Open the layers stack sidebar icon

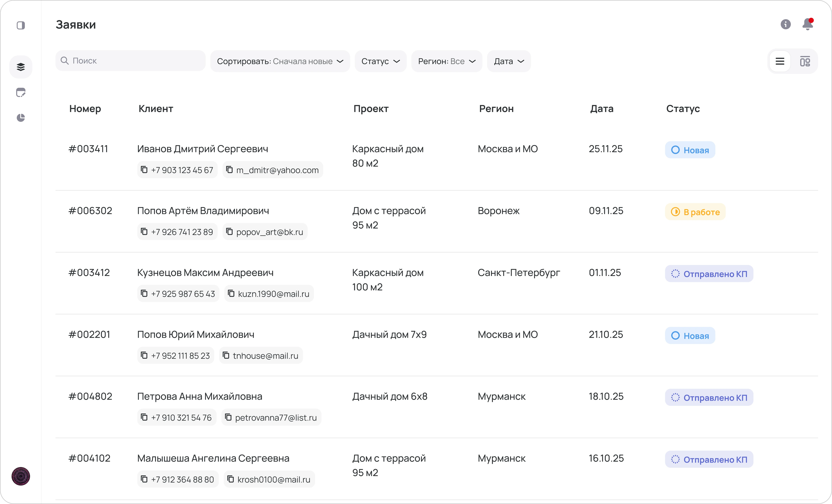pos(21,67)
